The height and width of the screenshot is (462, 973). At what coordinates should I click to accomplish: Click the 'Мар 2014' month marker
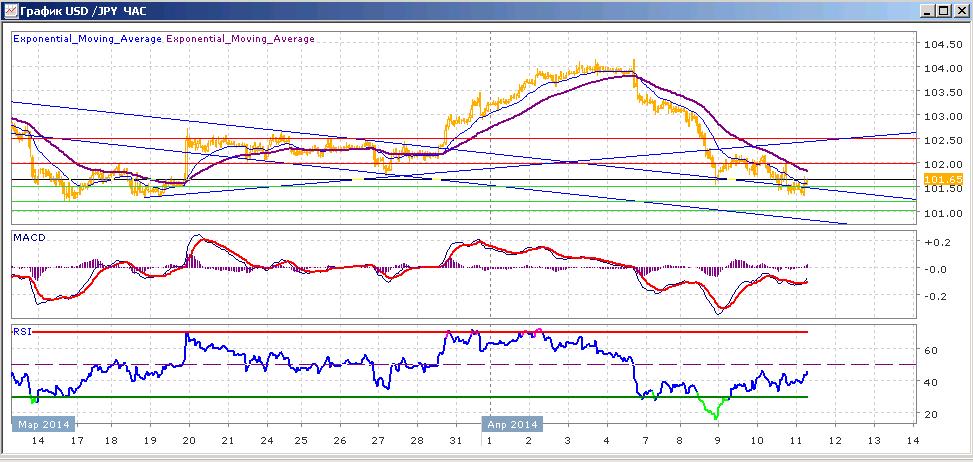[x=43, y=425]
